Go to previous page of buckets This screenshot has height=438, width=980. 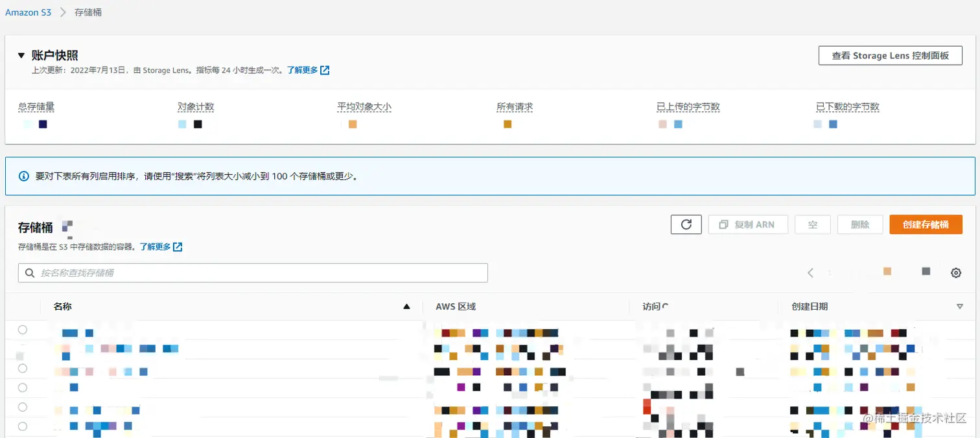(810, 273)
